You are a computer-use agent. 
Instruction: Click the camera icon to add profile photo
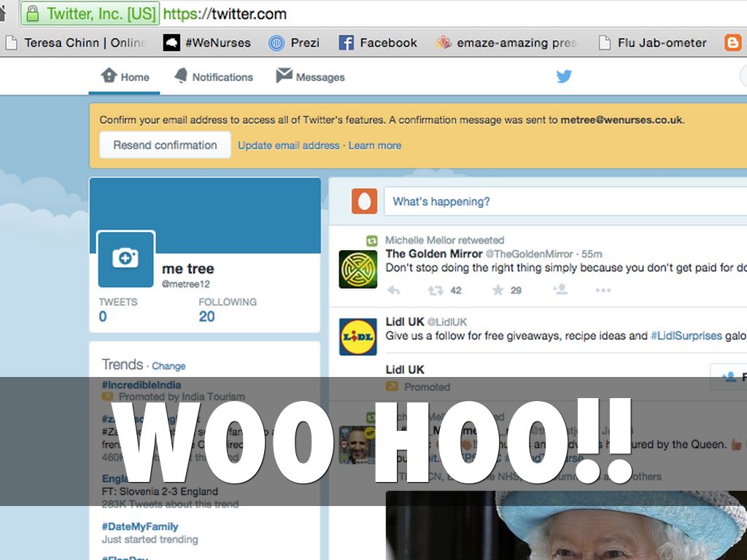coord(126,259)
